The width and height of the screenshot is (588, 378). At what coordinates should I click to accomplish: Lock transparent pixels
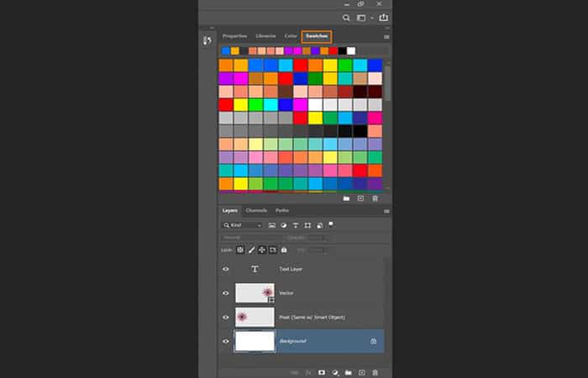[240, 249]
